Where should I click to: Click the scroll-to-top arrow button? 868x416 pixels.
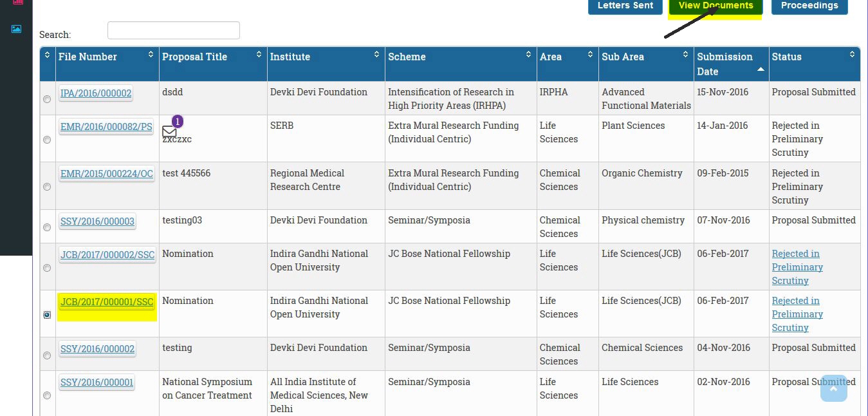[x=834, y=388]
